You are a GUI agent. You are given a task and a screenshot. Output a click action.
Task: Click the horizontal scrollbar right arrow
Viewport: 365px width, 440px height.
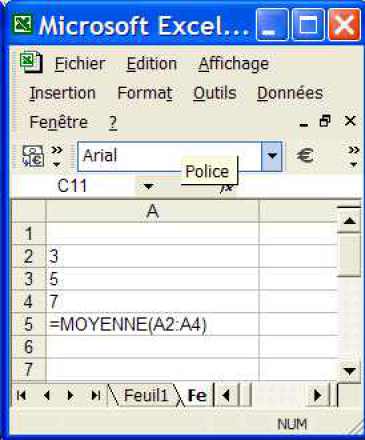318,395
